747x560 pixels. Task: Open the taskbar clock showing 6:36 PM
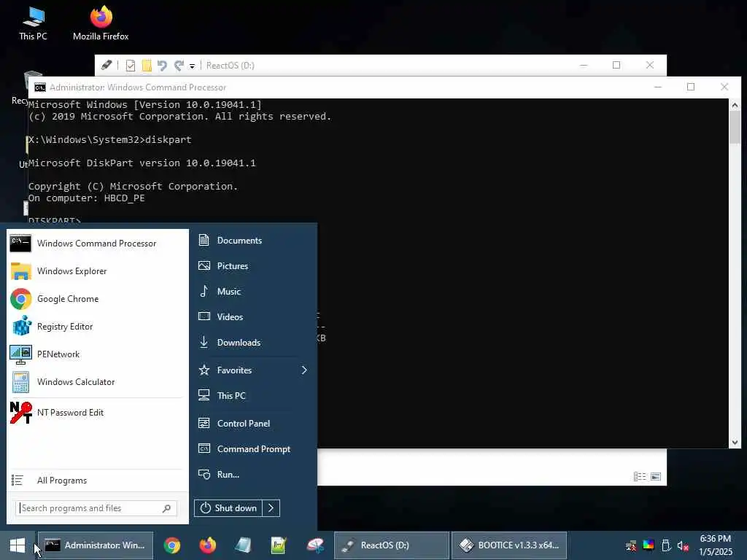[x=716, y=545]
